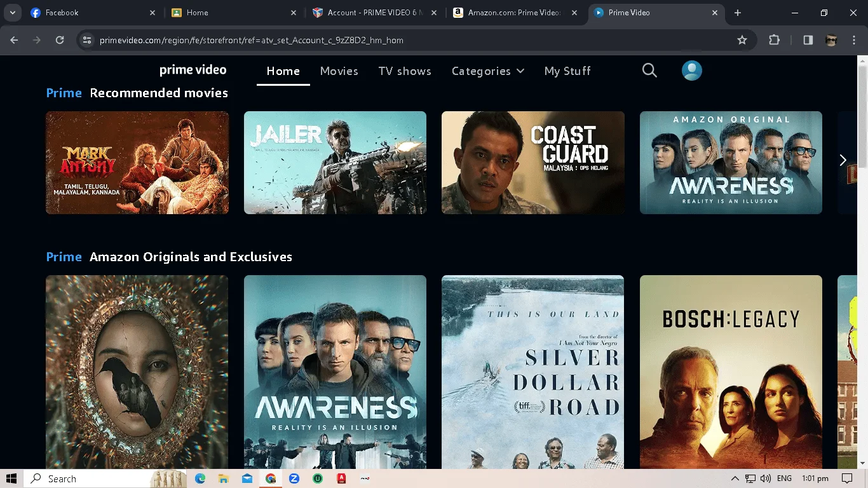Open the Jailer movie thumbnail

click(x=335, y=163)
